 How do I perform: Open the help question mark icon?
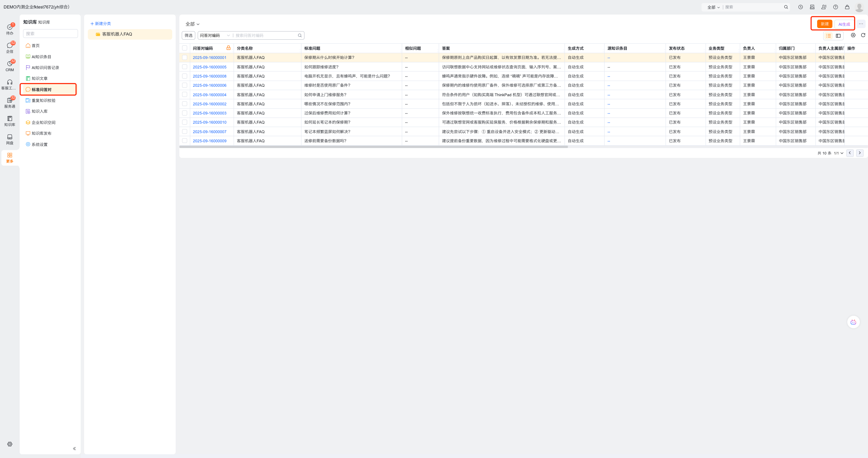point(835,7)
